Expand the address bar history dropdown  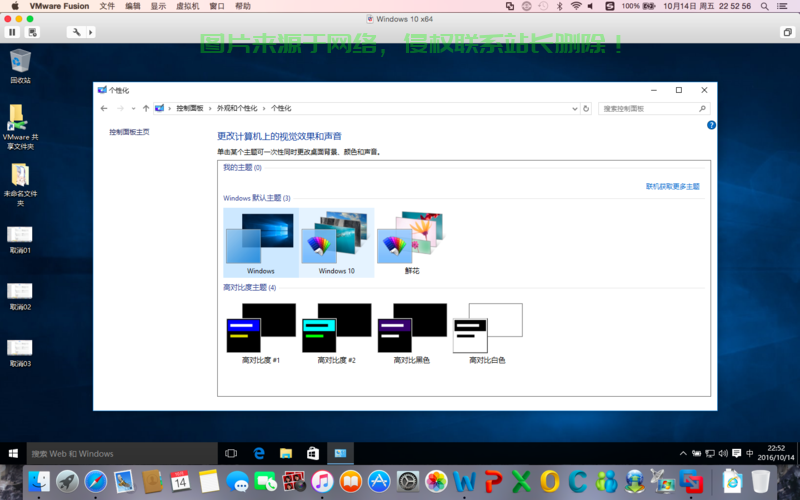(x=575, y=108)
